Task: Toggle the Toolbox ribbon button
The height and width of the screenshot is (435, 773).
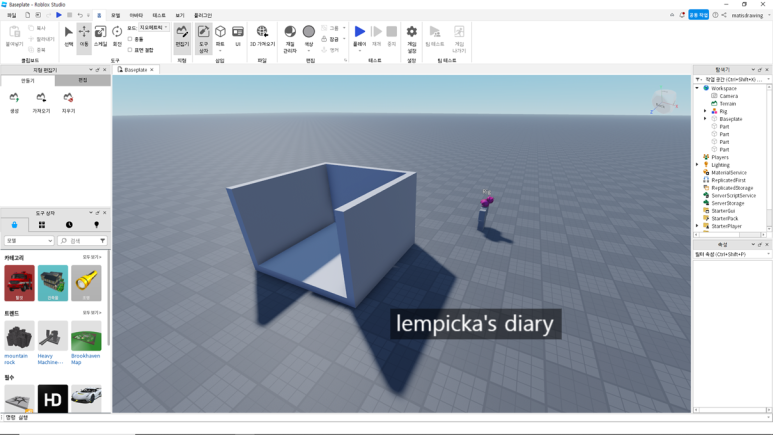Action: pyautogui.click(x=203, y=38)
